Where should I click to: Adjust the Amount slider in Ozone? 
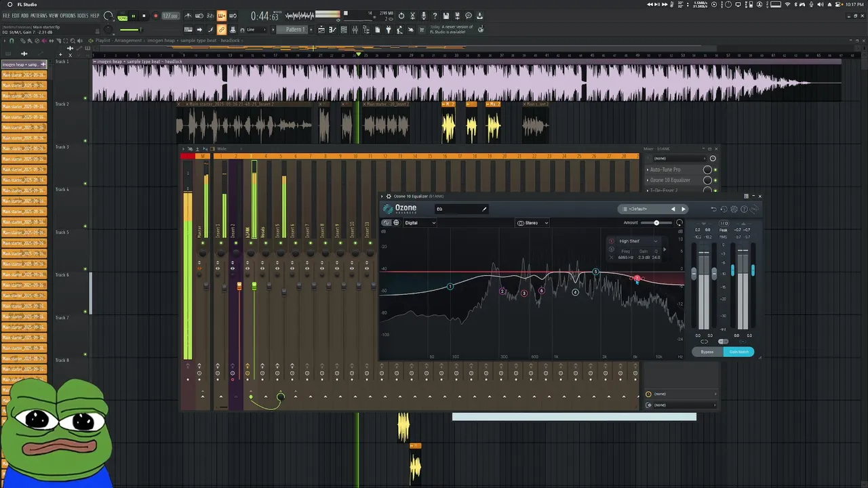tap(656, 222)
